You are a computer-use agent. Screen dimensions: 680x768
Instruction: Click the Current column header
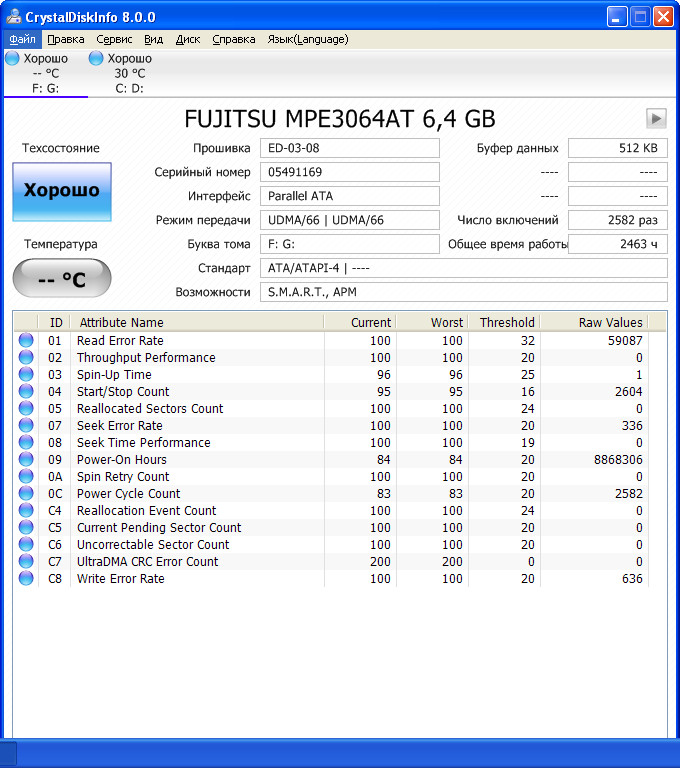point(360,322)
